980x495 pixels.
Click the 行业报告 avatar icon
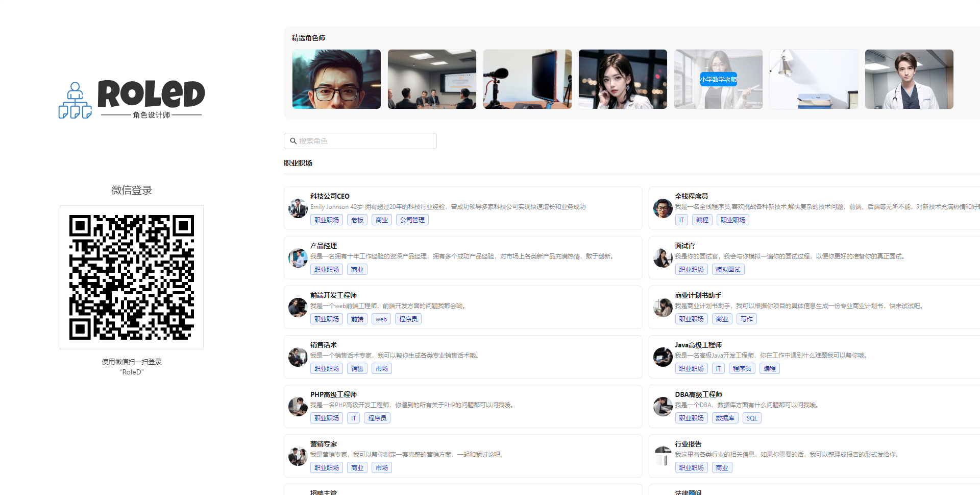coord(663,456)
